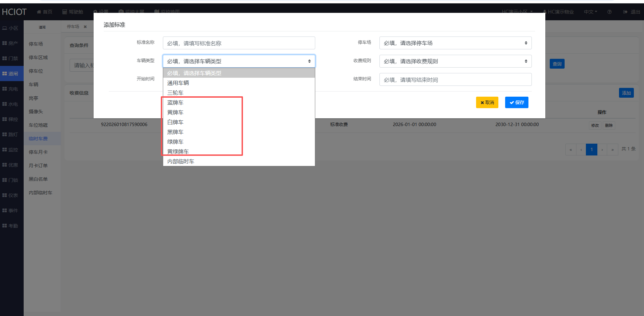Viewport: 644px width, 316px height.
Task: Focus the 结束时间 end time field
Action: point(455,79)
